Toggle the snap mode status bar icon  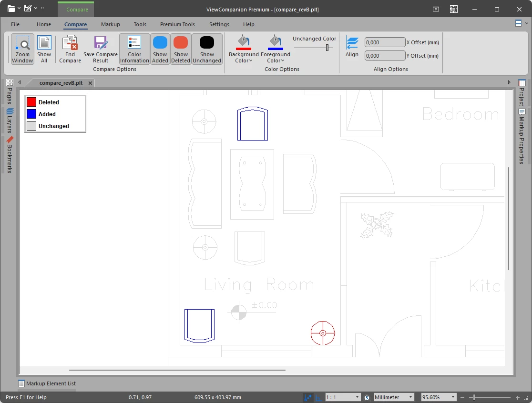pos(308,397)
